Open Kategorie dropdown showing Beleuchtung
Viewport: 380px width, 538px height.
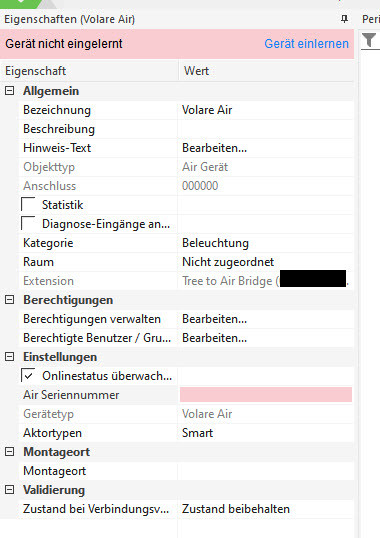tap(266, 243)
